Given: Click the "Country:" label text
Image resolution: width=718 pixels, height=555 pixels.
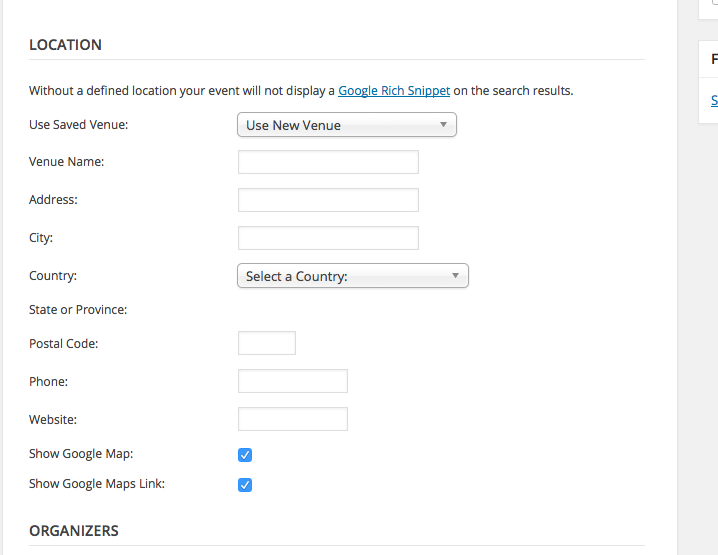Looking at the screenshot, I should coord(53,276).
